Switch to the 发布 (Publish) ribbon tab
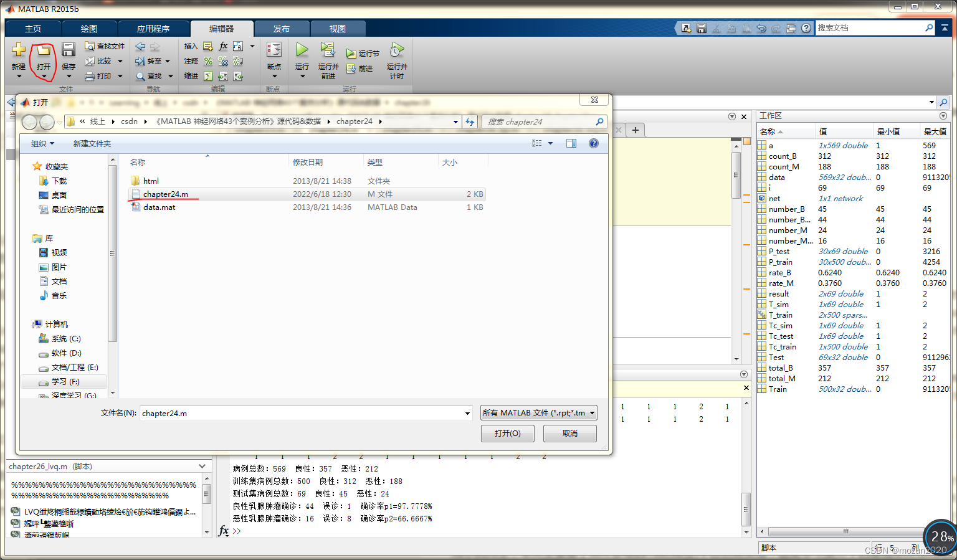The height and width of the screenshot is (560, 957). pos(282,29)
